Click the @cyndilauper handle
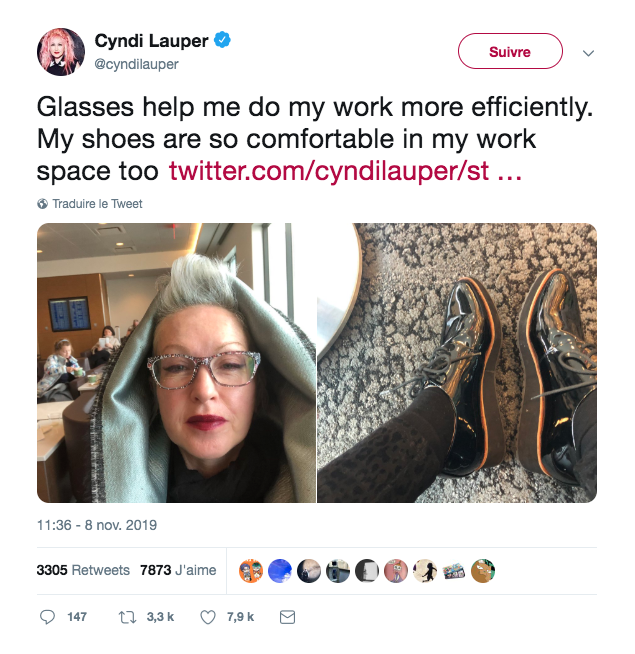Viewport: 635px width, 654px height. click(x=136, y=64)
